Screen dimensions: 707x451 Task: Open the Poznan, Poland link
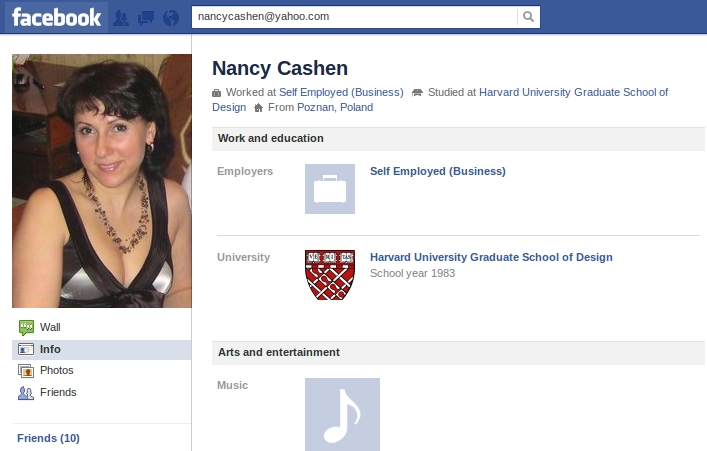(335, 107)
